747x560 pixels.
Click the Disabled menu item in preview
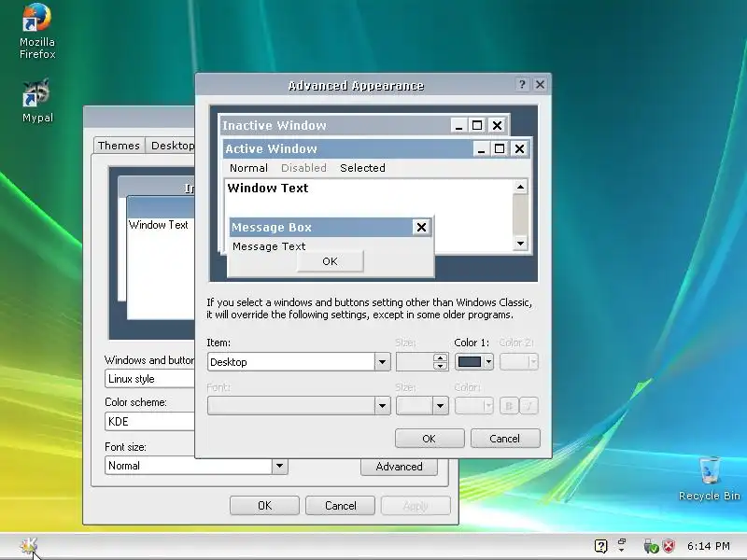pyautogui.click(x=304, y=168)
